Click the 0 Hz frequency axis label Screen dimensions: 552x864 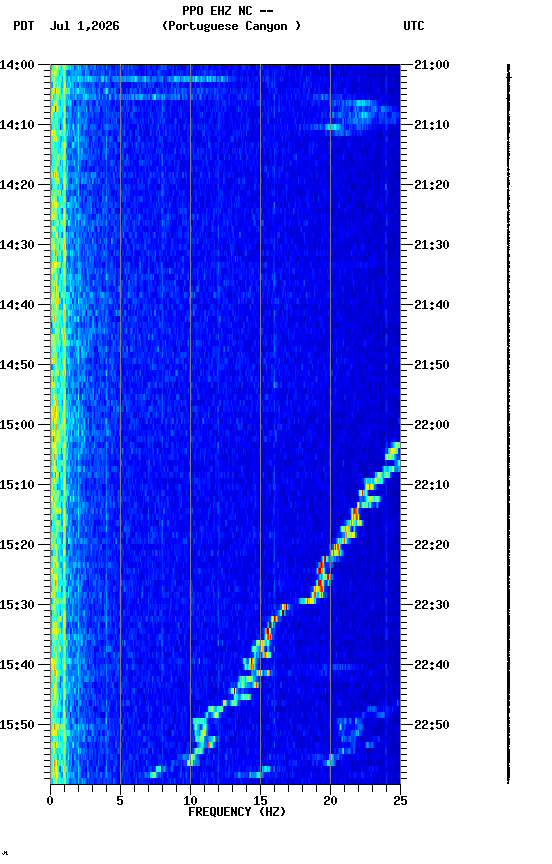(50, 801)
